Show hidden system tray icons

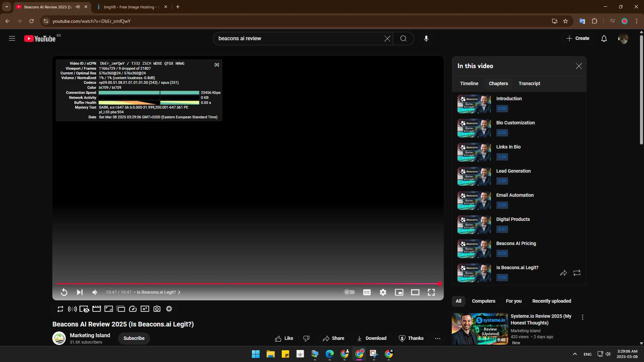click(x=575, y=354)
